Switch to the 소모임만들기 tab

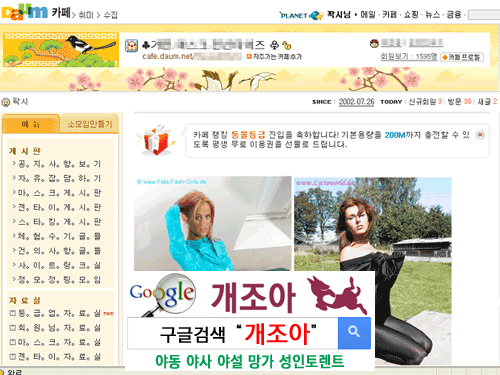point(90,124)
